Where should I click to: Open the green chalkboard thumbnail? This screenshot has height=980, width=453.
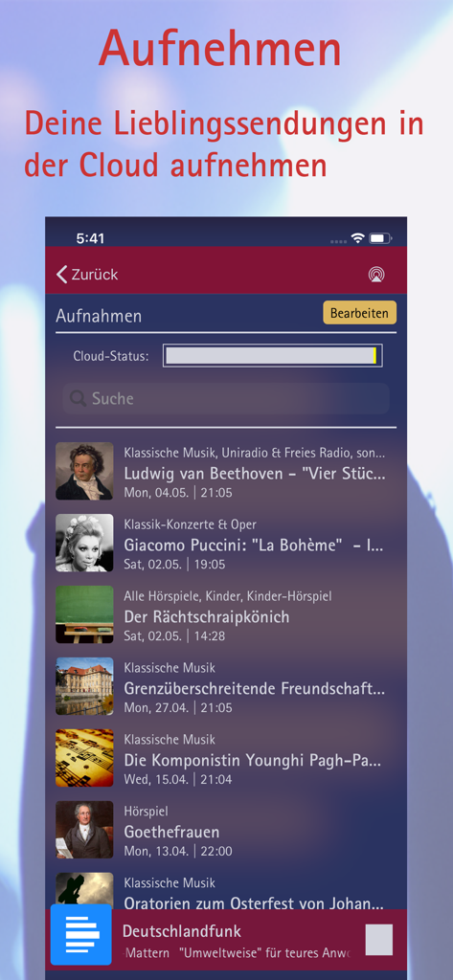[x=84, y=614]
